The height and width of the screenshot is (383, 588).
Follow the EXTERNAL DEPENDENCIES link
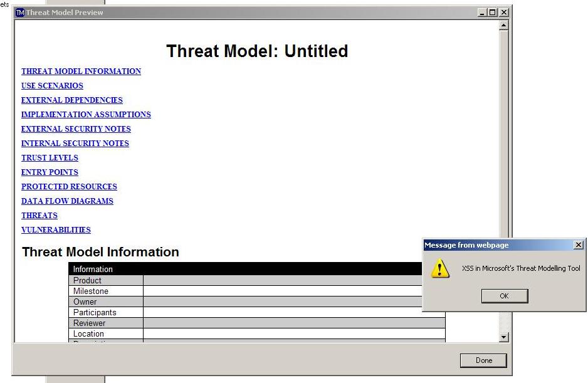coord(72,100)
